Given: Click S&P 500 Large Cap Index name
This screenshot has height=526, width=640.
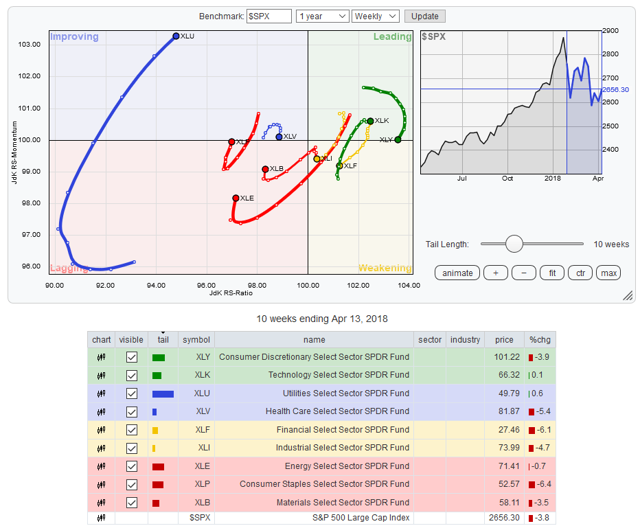Looking at the screenshot, I should point(361,518).
